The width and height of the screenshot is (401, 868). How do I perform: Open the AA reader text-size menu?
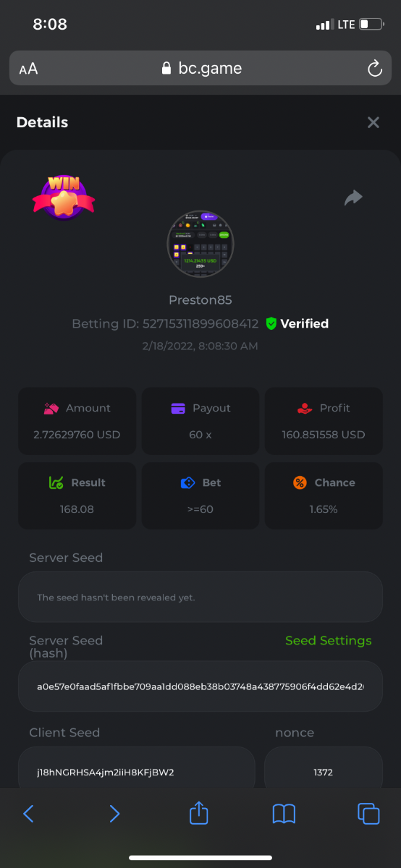(x=28, y=69)
